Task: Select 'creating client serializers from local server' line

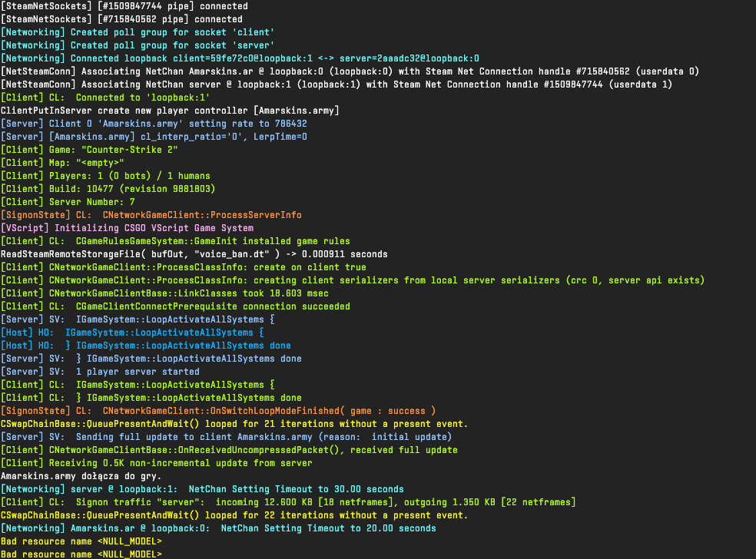Action: pyautogui.click(x=353, y=280)
